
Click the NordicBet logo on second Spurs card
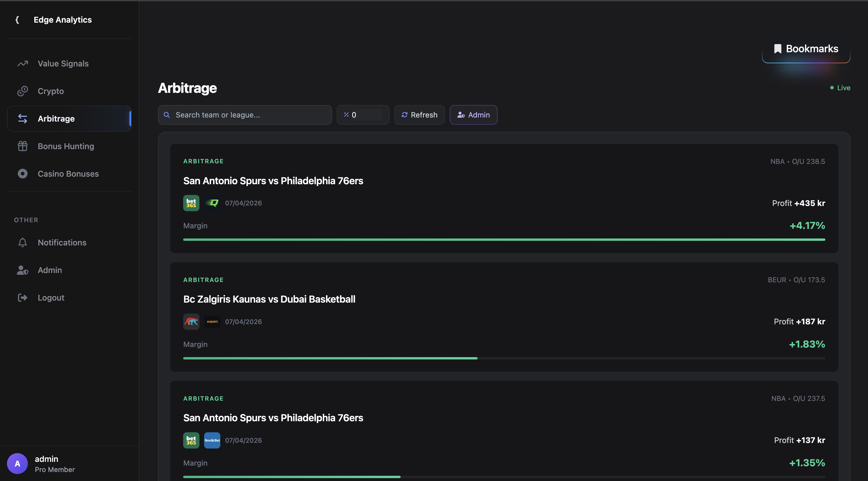pyautogui.click(x=212, y=440)
